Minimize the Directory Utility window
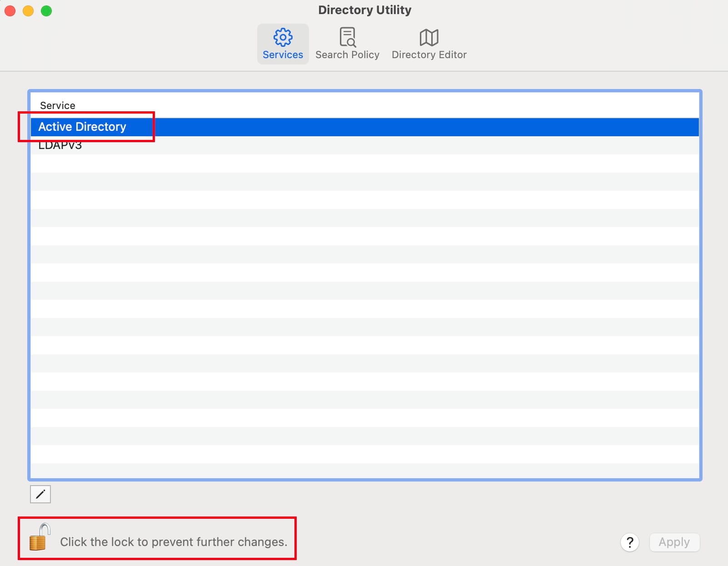This screenshot has width=728, height=566. click(x=28, y=10)
